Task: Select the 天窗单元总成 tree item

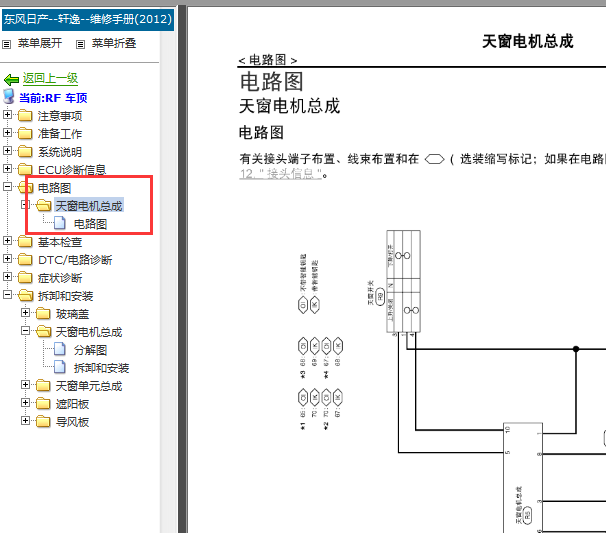Action: 89,386
